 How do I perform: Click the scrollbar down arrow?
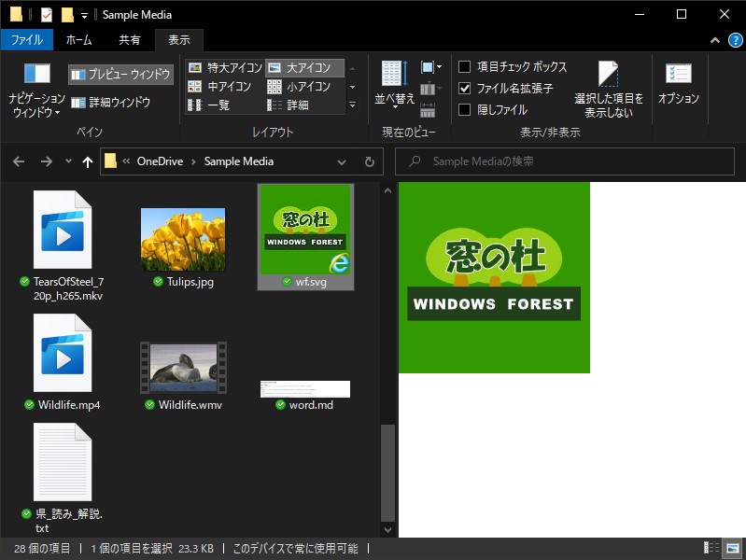tap(387, 529)
